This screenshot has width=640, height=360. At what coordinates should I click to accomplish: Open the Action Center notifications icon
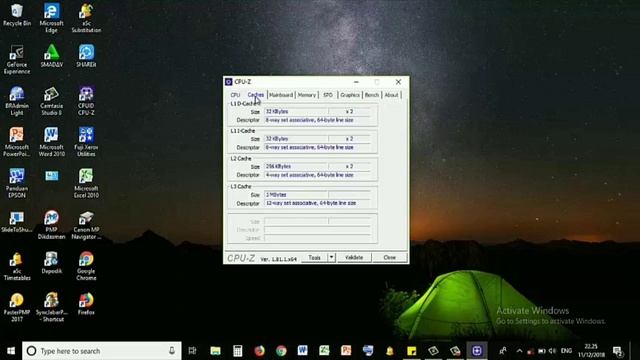618,351
